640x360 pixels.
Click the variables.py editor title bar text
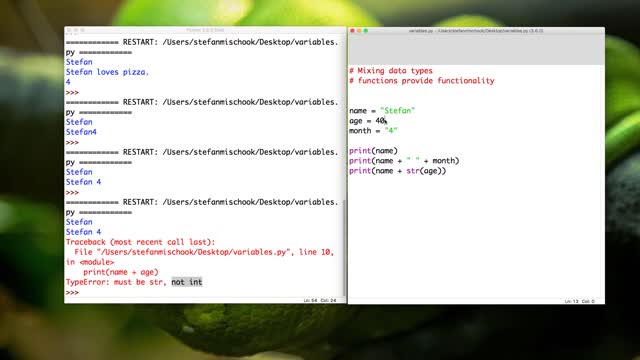[476, 31]
